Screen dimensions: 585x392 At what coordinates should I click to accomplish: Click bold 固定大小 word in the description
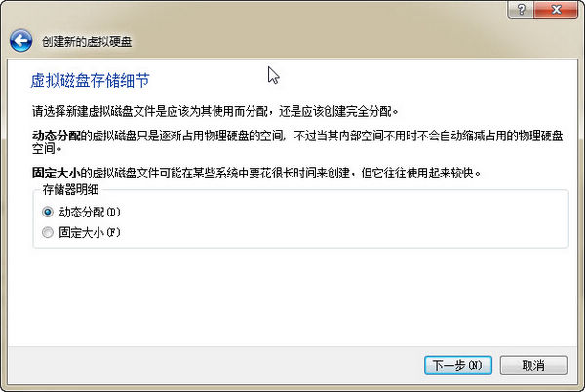pos(57,173)
